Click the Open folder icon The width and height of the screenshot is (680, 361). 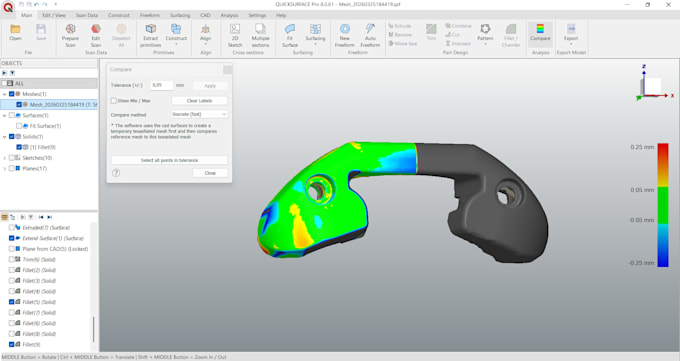(16, 30)
